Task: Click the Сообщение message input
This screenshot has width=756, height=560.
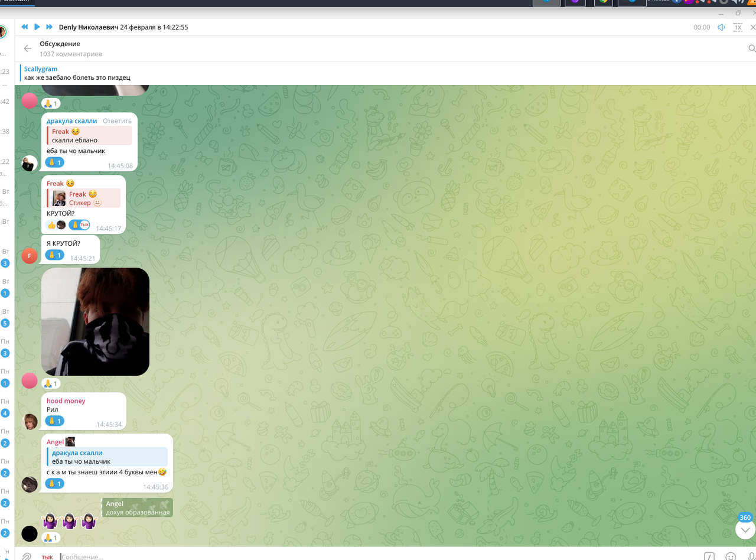Action: coord(378,556)
